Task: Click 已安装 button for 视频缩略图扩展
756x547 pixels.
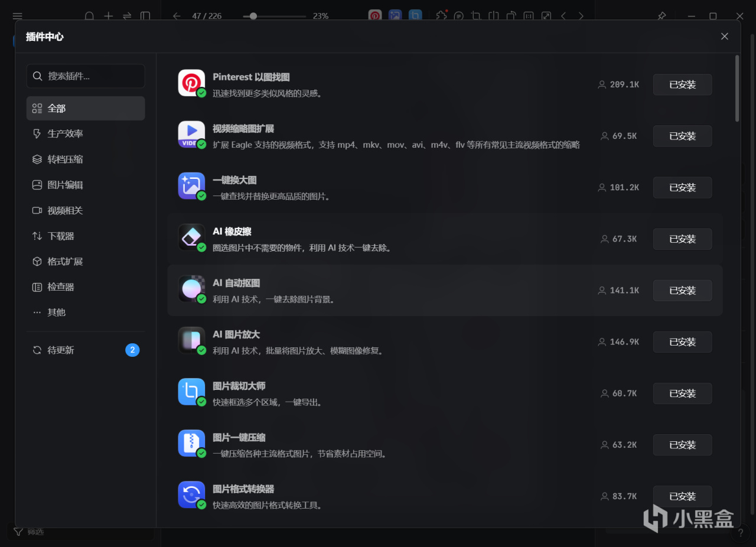Action: (682, 136)
